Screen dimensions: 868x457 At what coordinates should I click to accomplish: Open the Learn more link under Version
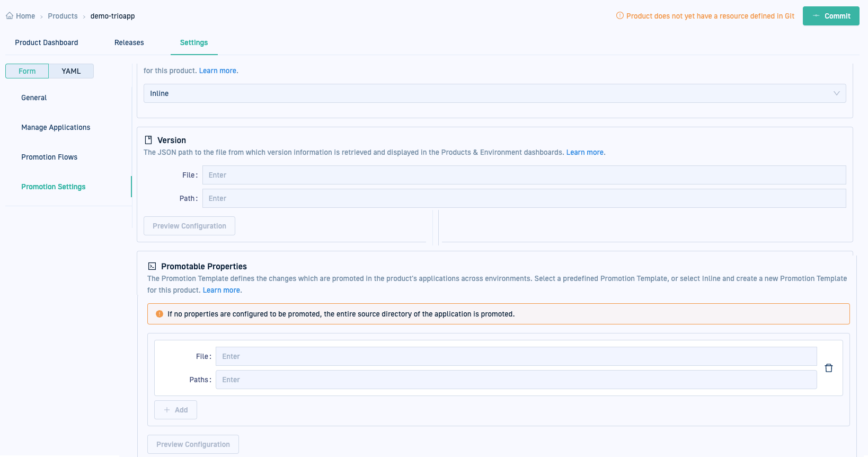tap(585, 152)
